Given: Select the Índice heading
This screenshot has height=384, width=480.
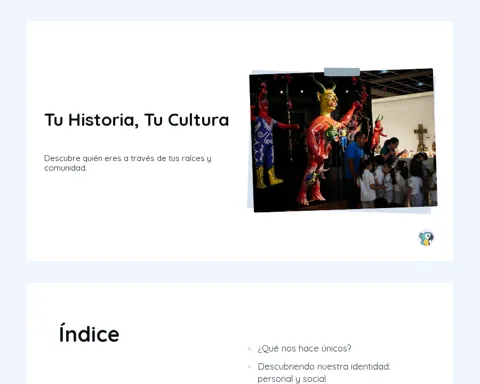Looking at the screenshot, I should tap(89, 333).
